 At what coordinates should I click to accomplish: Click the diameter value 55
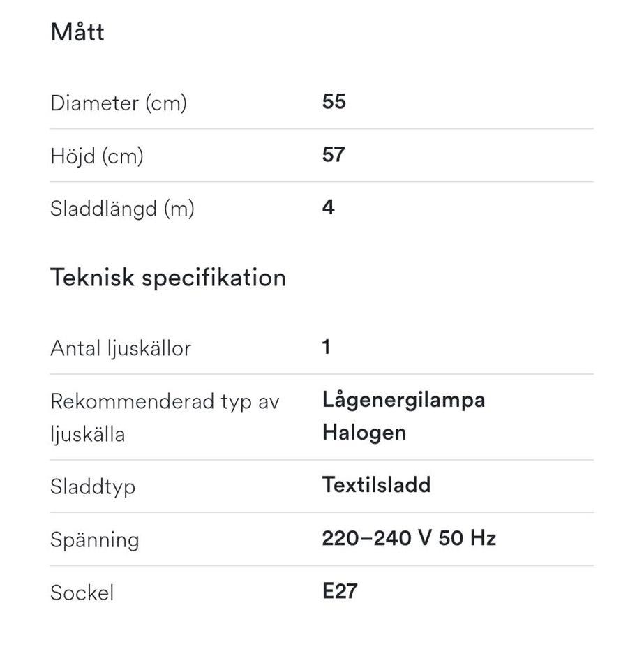[334, 102]
